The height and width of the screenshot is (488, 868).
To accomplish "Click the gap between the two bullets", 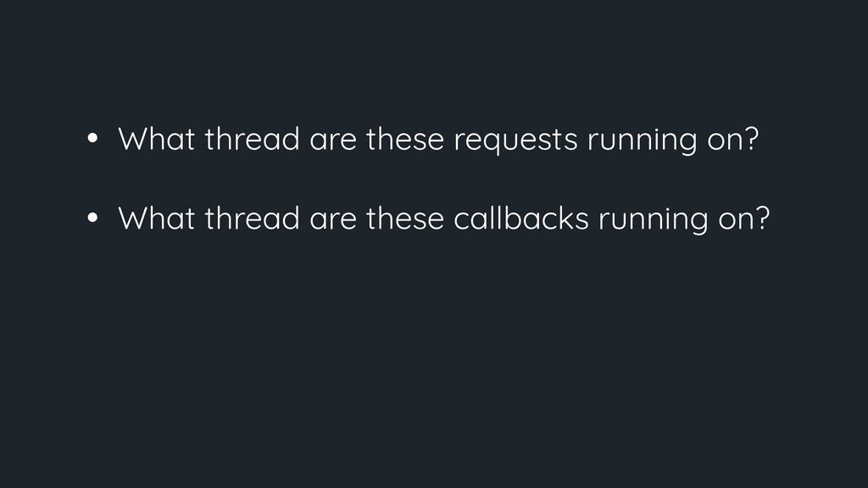I will pos(424,180).
